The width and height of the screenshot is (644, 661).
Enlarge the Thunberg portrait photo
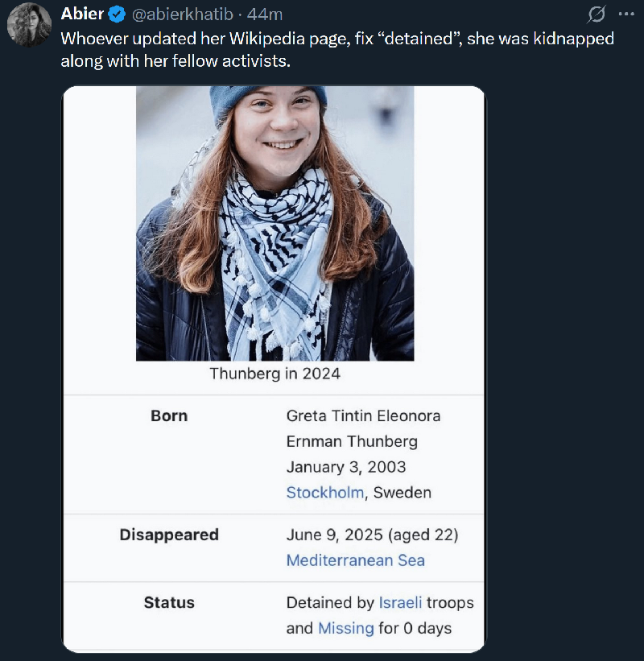[x=275, y=224]
